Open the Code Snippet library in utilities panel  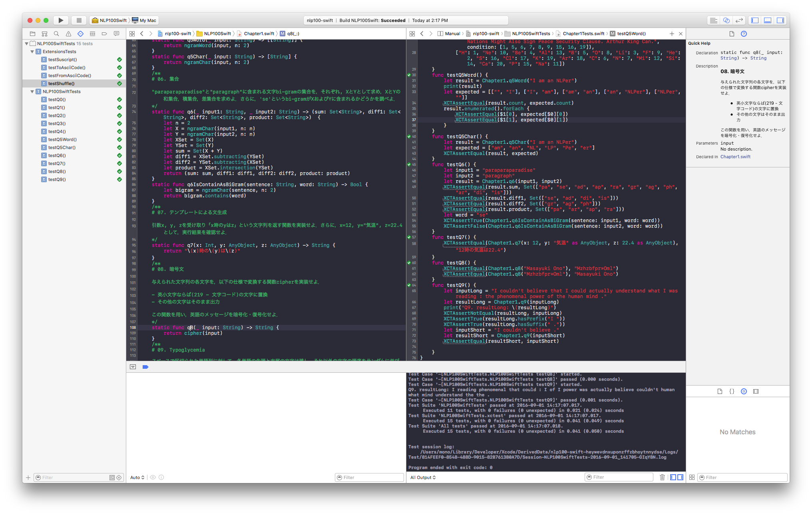click(732, 392)
